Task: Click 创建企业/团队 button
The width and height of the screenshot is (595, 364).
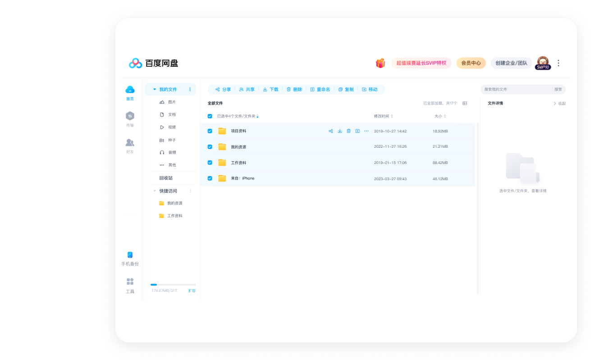Action: (511, 63)
